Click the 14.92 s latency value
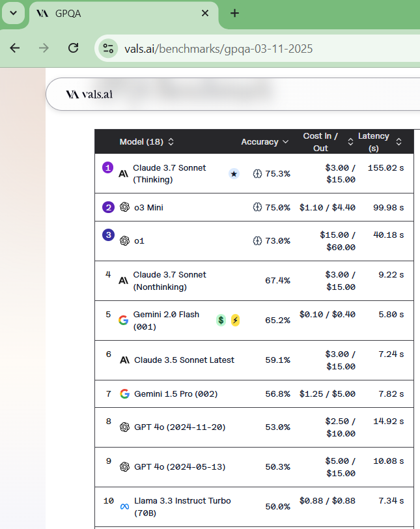The image size is (420, 529). click(388, 421)
